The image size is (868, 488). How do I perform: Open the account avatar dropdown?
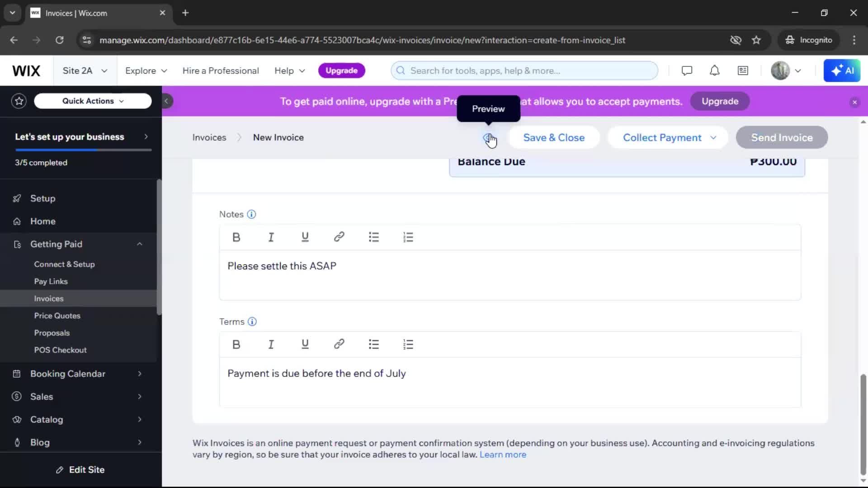coord(786,70)
